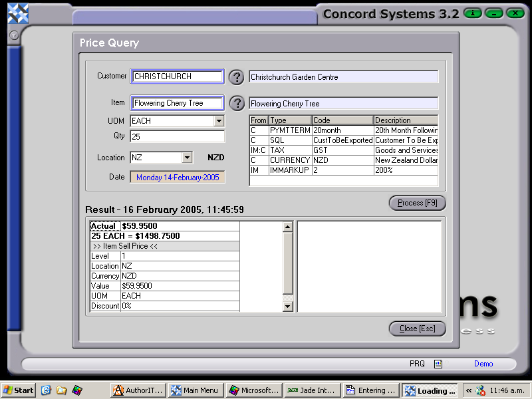532x399 pixels.
Task: Launch Internet Explorer from quick launch
Action: (x=46, y=390)
